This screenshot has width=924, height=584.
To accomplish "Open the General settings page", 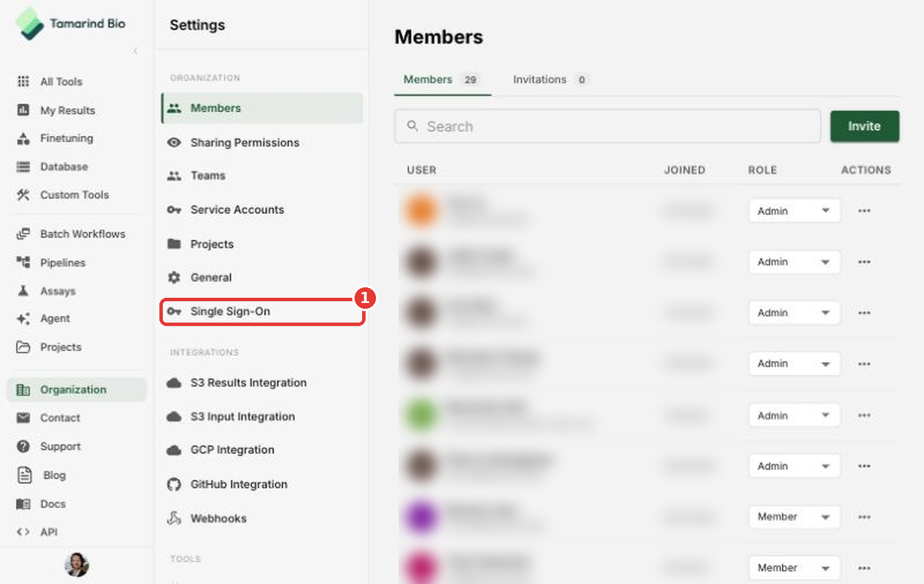I will click(x=262, y=278).
